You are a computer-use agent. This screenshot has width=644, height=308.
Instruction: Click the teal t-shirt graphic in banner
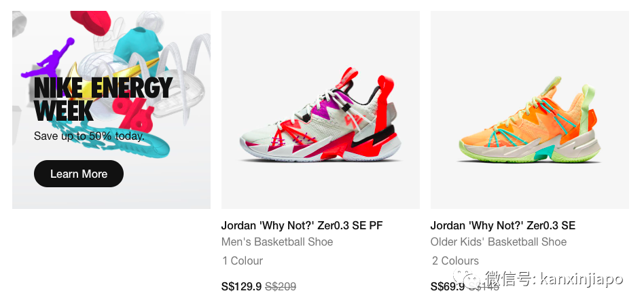click(x=138, y=47)
